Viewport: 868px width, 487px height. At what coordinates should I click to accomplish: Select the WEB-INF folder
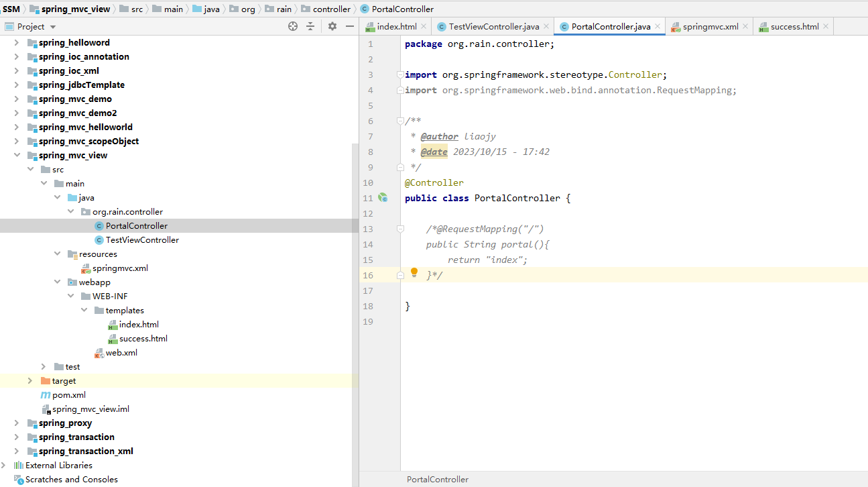tap(110, 296)
